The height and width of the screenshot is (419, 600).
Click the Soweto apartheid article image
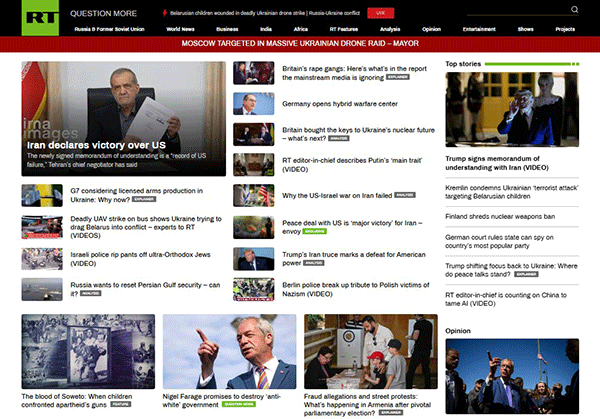pos(88,352)
